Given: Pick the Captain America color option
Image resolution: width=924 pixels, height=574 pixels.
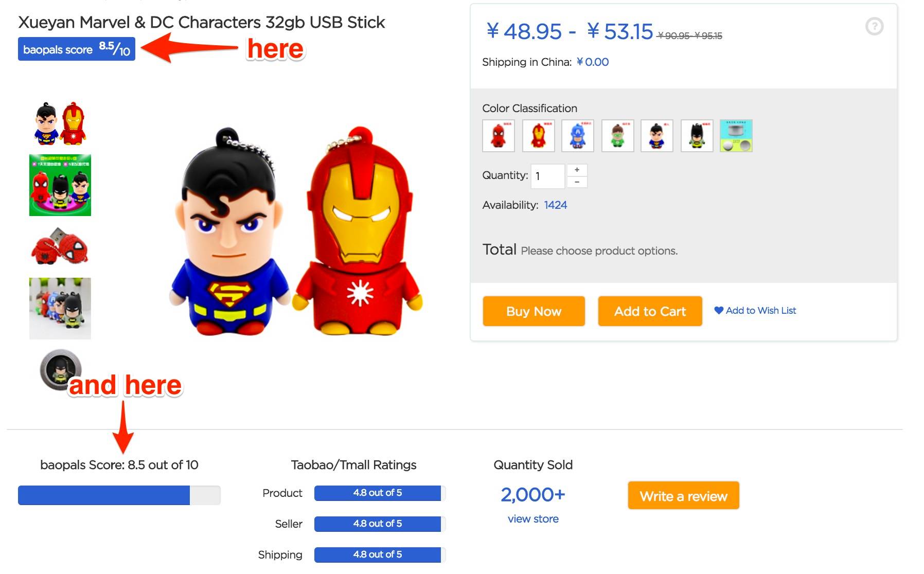Looking at the screenshot, I should click(578, 136).
